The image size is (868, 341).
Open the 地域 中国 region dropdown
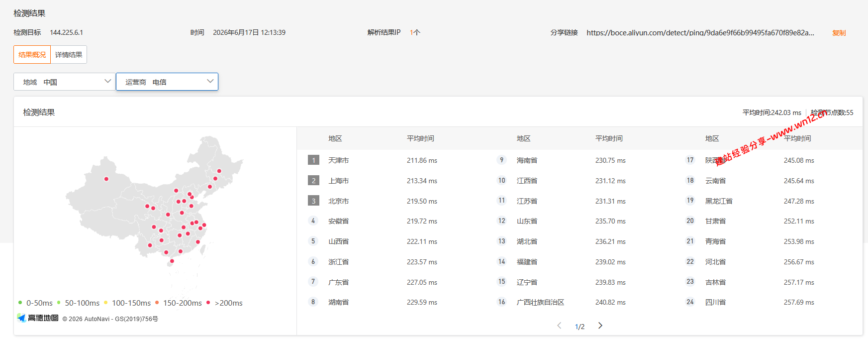point(65,82)
